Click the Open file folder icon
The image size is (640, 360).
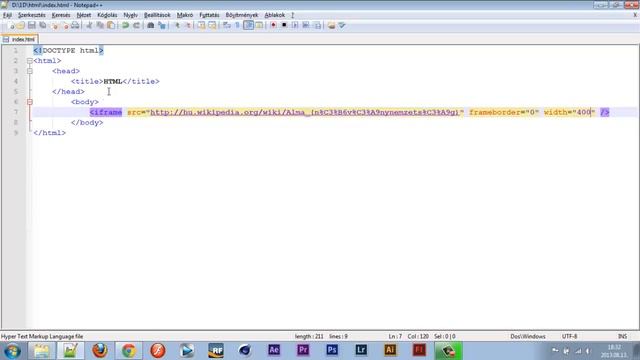[21, 25]
